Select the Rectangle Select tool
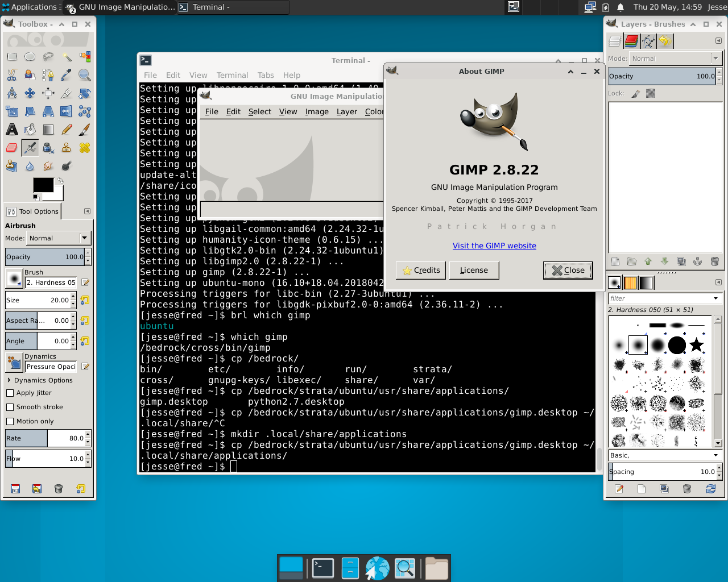The width and height of the screenshot is (728, 582). point(12,57)
